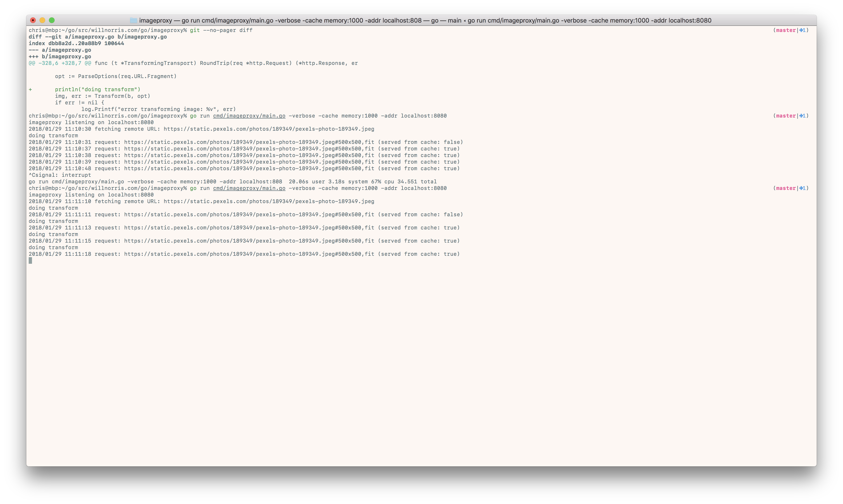Click the 11:11:18 request log line
Viewport: 843px width, 504px height.
[x=244, y=254]
